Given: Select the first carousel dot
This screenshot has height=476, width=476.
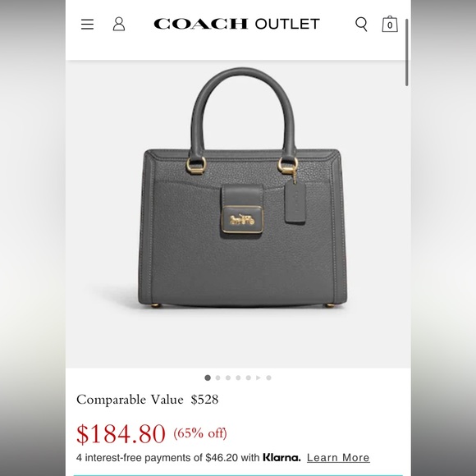Looking at the screenshot, I should [x=208, y=378].
